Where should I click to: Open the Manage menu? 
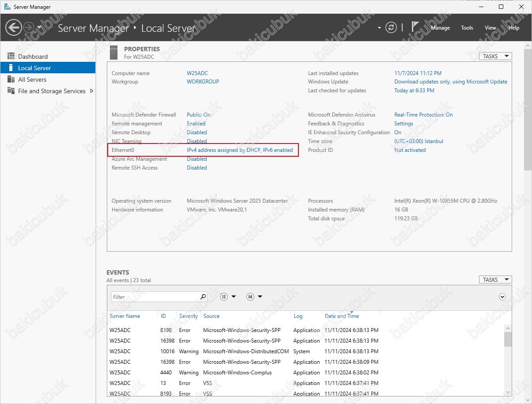click(440, 28)
